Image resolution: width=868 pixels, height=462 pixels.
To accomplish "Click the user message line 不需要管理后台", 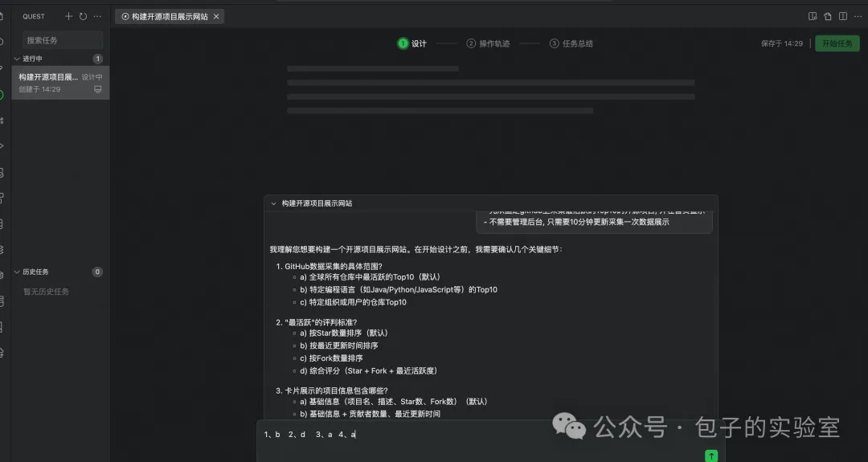I will 576,222.
